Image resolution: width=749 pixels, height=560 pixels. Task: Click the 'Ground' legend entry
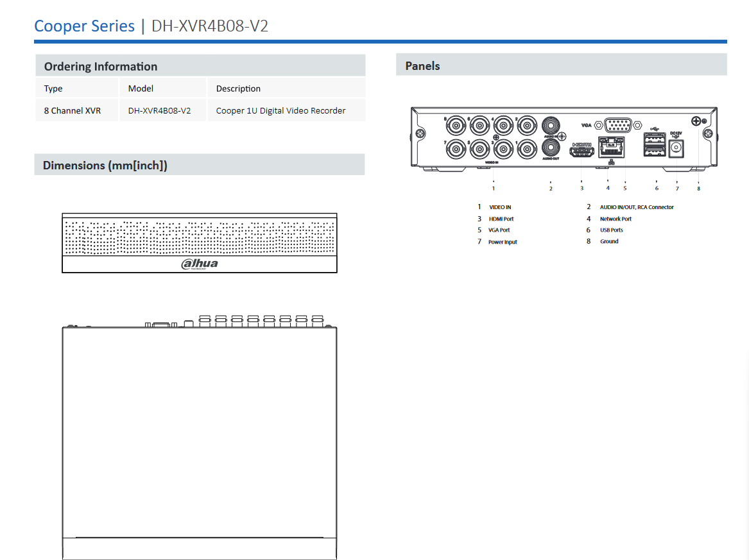609,241
